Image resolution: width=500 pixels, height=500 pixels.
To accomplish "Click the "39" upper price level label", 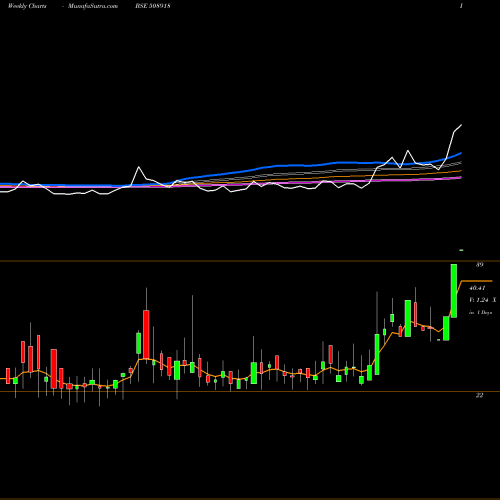I will pos(479,265).
